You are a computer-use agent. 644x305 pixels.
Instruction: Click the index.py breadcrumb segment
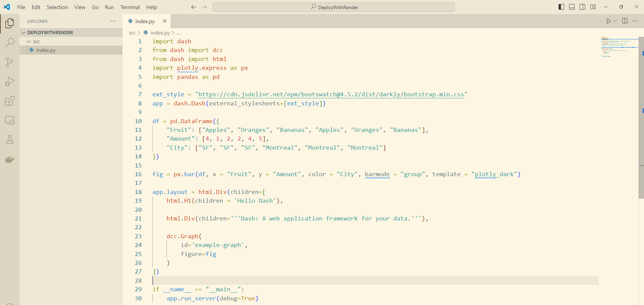160,33
